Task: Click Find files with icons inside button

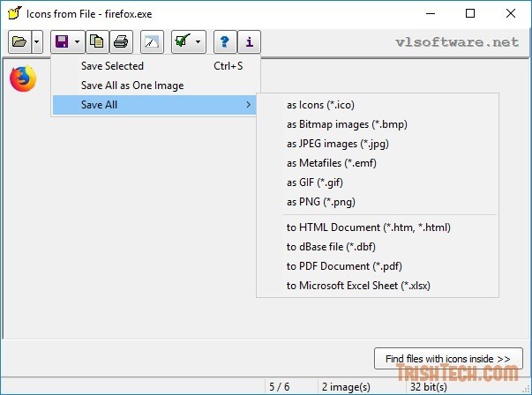Action: (x=448, y=358)
